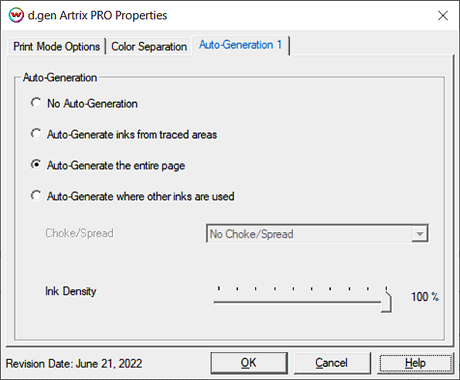Switch to Print Mode Options tab
Image resolution: width=460 pixels, height=380 pixels.
click(56, 46)
